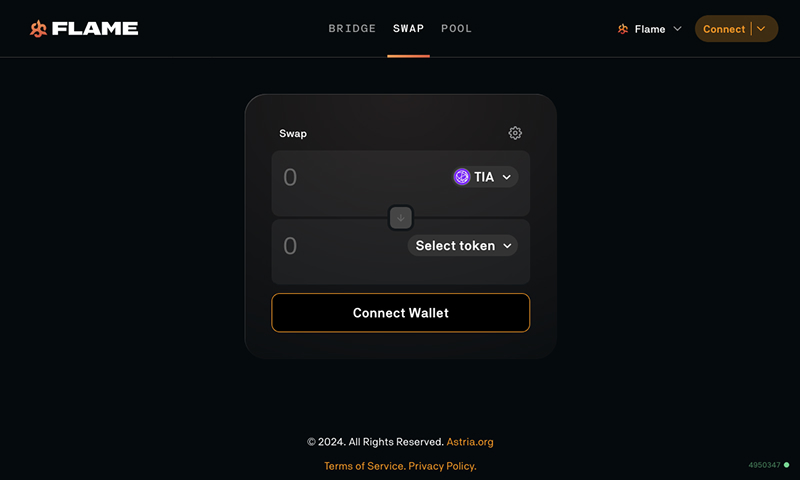Switch to the Bridge tab
The width and height of the screenshot is (800, 480).
point(352,29)
